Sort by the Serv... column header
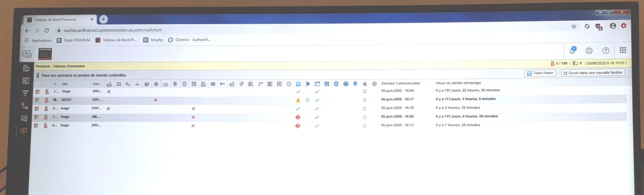The image size is (644, 195). pyautogui.click(x=98, y=84)
